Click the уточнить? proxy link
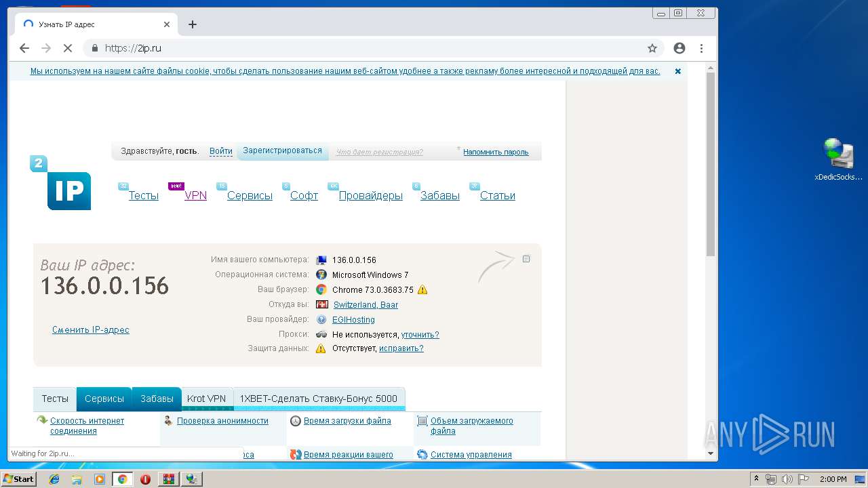 point(420,335)
